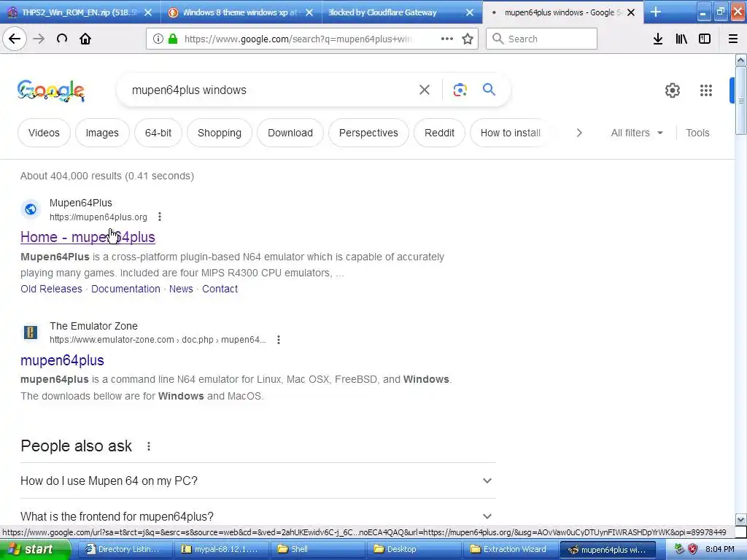Close the mupen64plus windows Google tab
Viewport: 747px width, 560px height.
click(x=631, y=12)
